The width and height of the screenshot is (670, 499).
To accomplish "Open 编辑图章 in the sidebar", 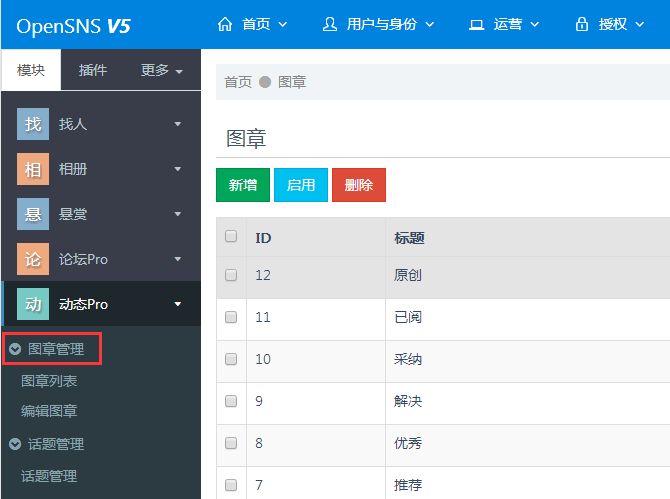I will tap(49, 411).
